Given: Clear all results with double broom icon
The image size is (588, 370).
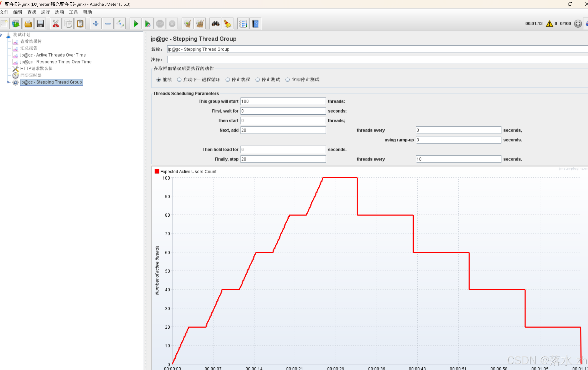Looking at the screenshot, I should (200, 24).
